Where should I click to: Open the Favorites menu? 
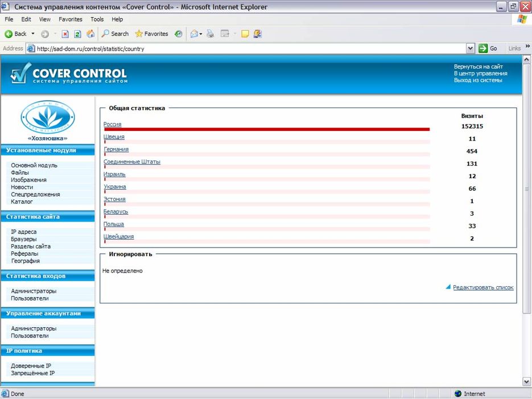(x=70, y=19)
